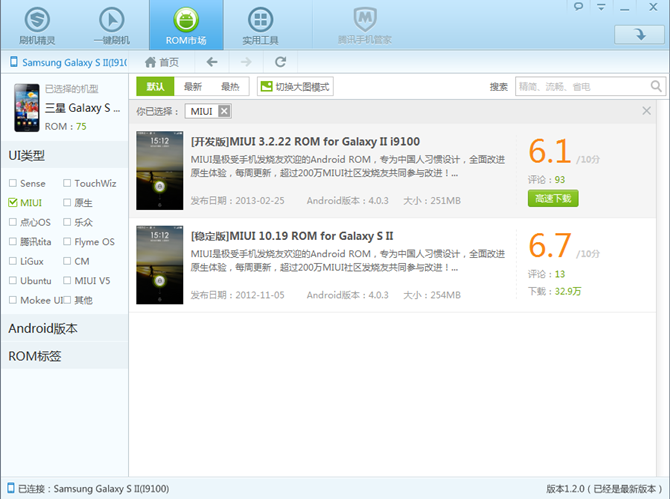Check the TouchWiz UI type
This screenshot has height=499, width=670.
tap(67, 183)
